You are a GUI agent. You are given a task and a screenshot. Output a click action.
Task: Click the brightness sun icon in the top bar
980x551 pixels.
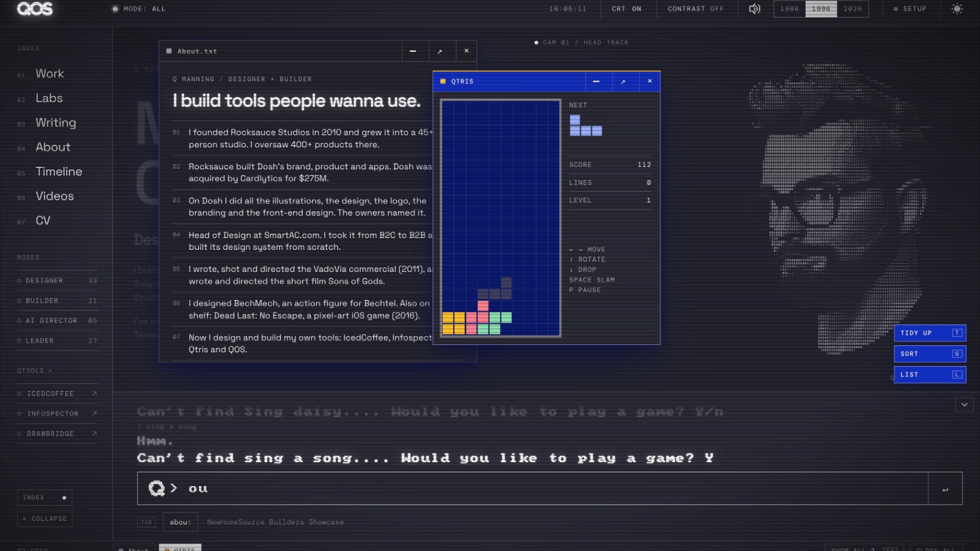coord(957,9)
